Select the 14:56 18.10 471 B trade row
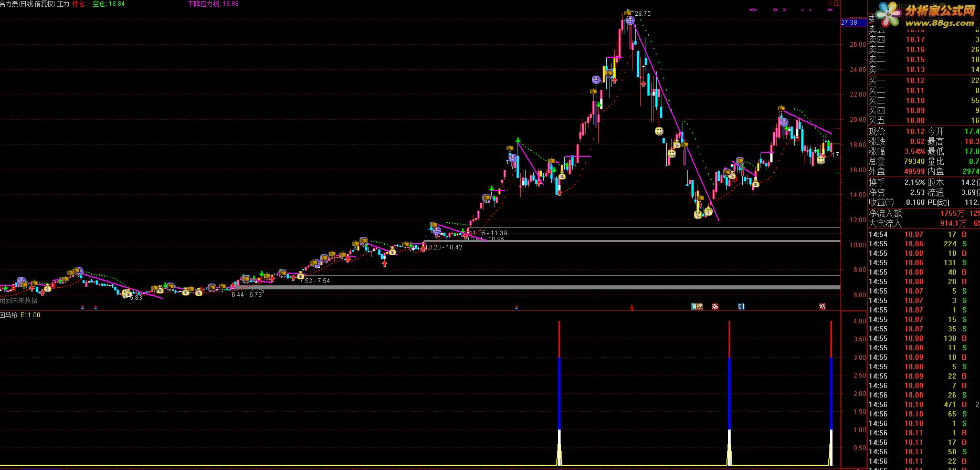Viewport: 980px width, 470px height. click(923, 404)
